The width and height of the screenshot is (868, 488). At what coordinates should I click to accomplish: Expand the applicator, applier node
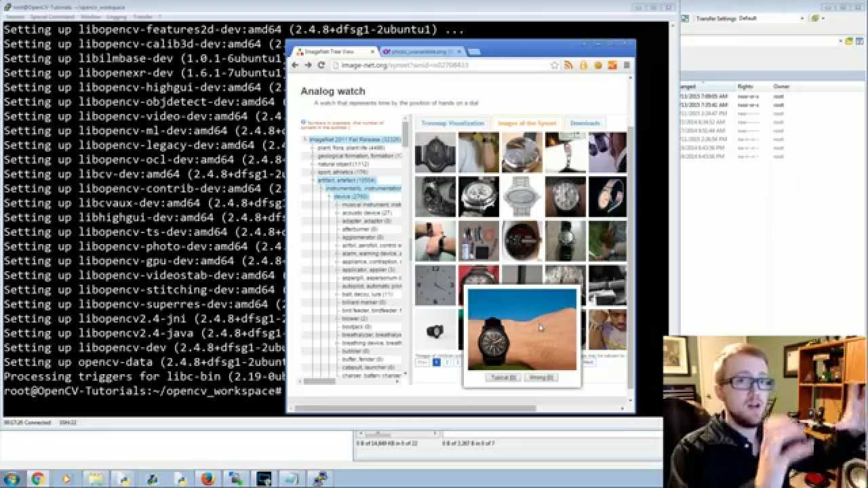point(337,270)
